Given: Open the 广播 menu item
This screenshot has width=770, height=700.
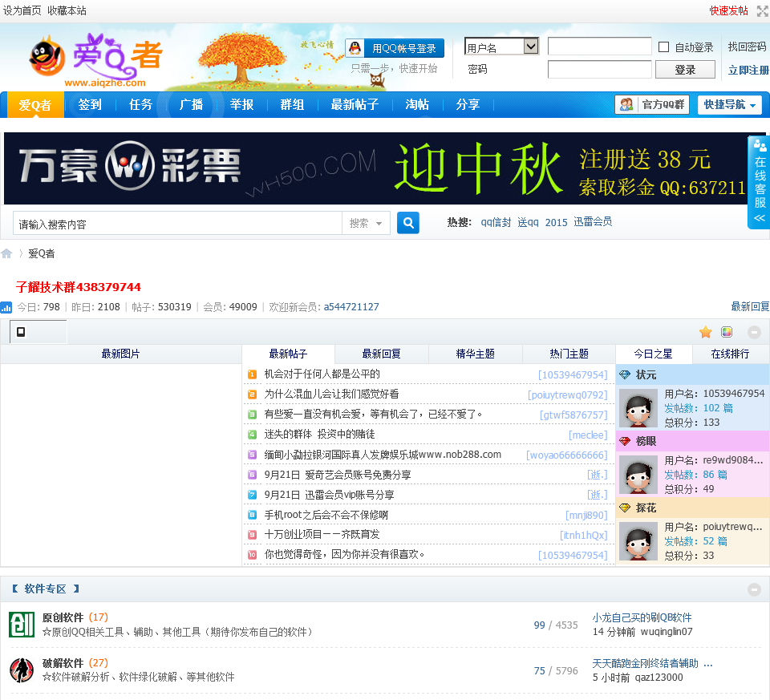Looking at the screenshot, I should click(192, 104).
